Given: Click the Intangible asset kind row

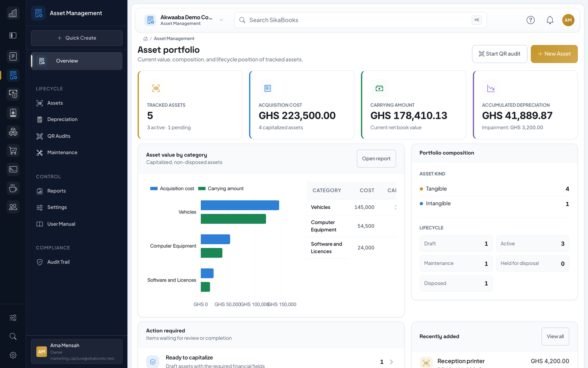Looking at the screenshot, I should point(494,204).
